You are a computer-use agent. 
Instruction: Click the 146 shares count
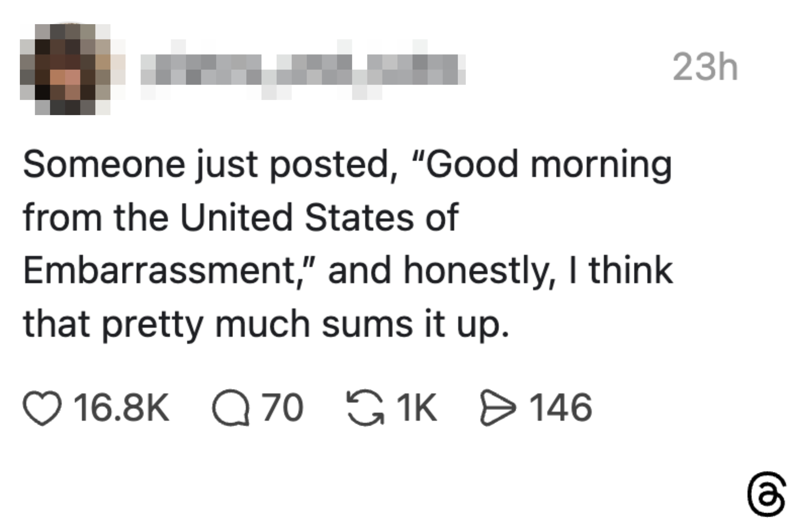point(560,407)
